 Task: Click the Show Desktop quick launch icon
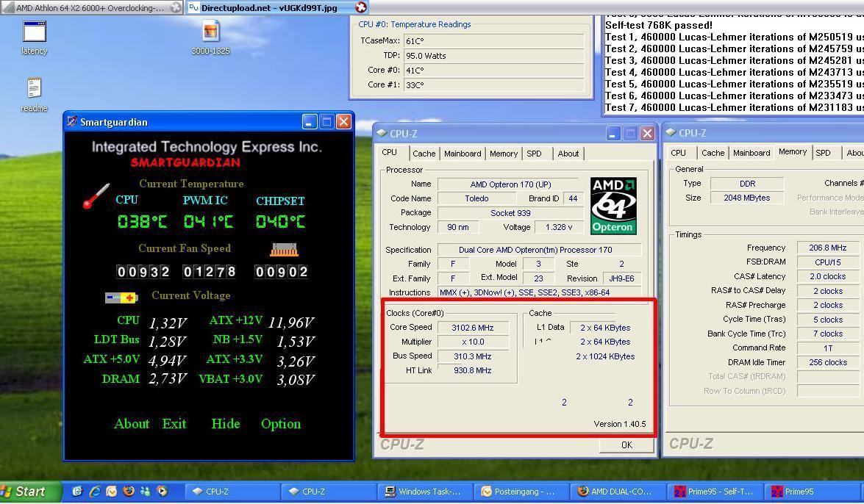78,491
